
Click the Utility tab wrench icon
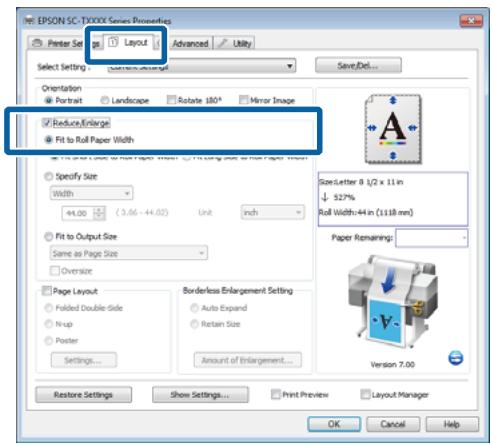pos(223,43)
